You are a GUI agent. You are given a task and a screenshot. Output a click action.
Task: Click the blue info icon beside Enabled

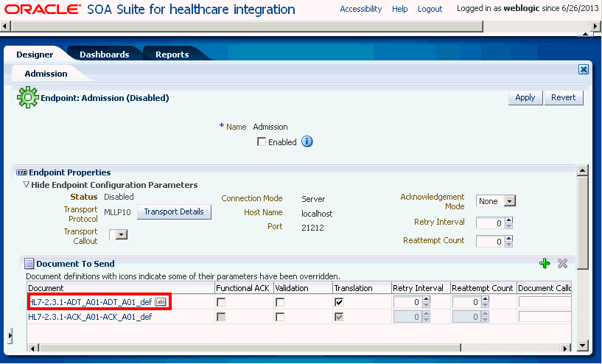tap(307, 141)
